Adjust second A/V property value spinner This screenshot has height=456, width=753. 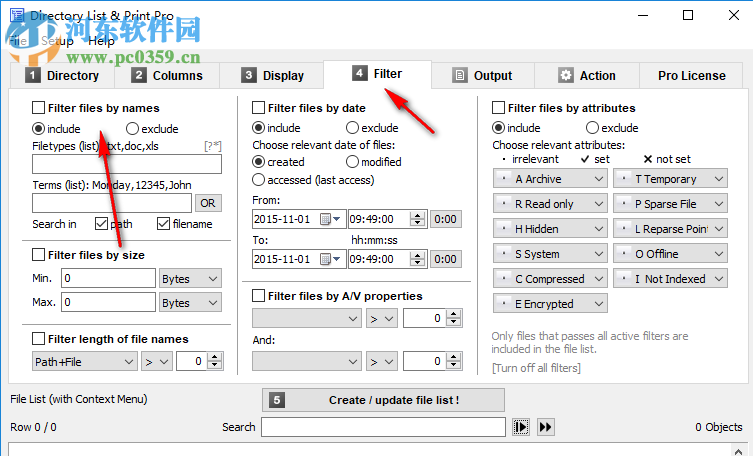[x=454, y=361]
